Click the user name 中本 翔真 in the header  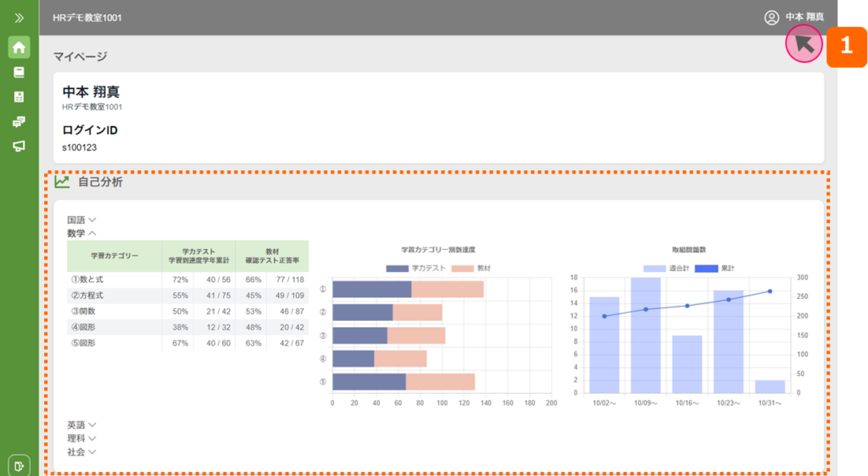click(x=804, y=17)
